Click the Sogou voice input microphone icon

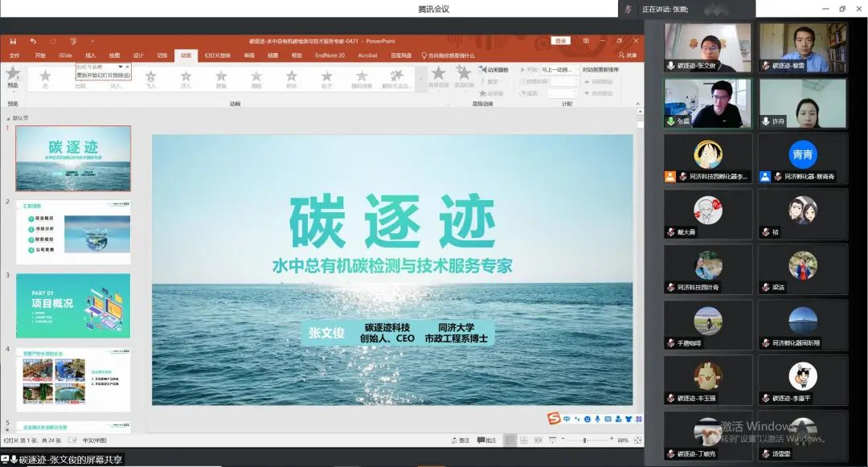pos(597,420)
